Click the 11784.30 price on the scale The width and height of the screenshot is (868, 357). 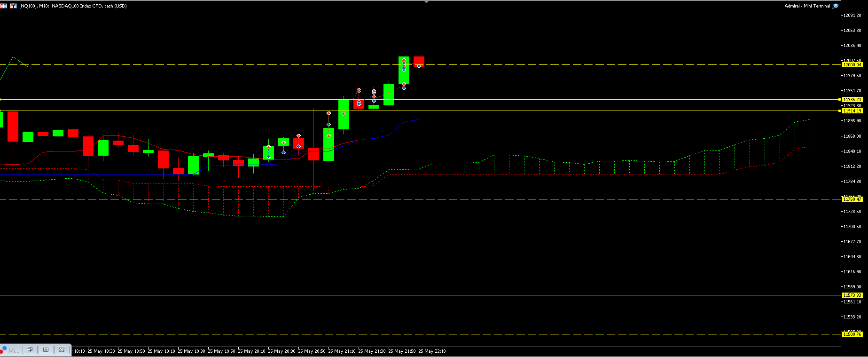[x=852, y=182]
